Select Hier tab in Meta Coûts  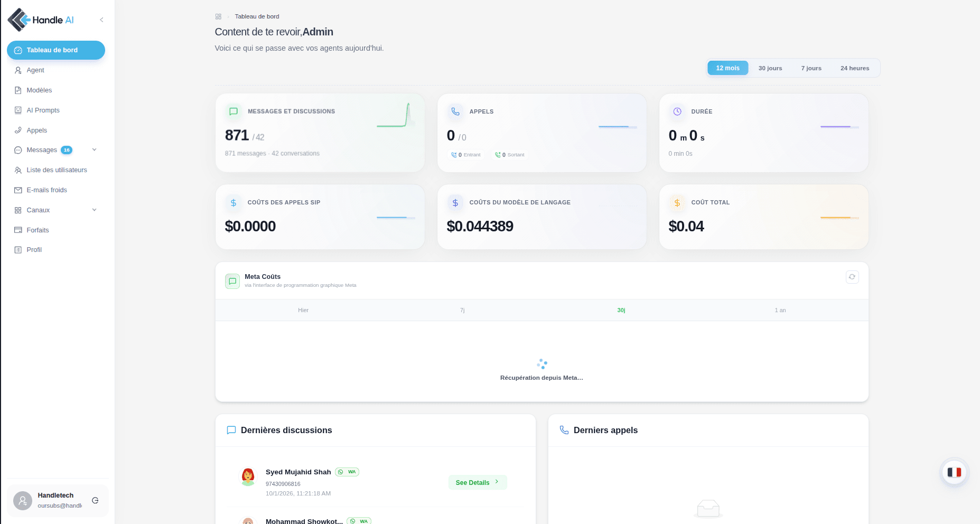(x=303, y=310)
